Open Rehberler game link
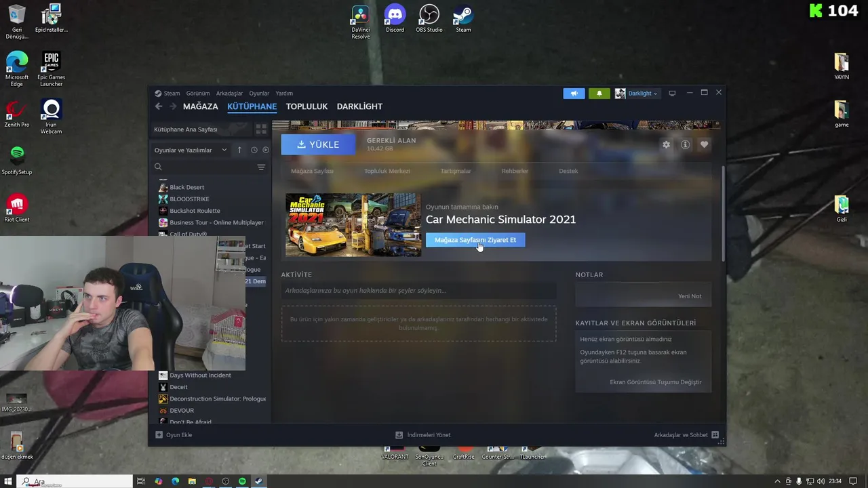868x488 pixels. click(515, 171)
